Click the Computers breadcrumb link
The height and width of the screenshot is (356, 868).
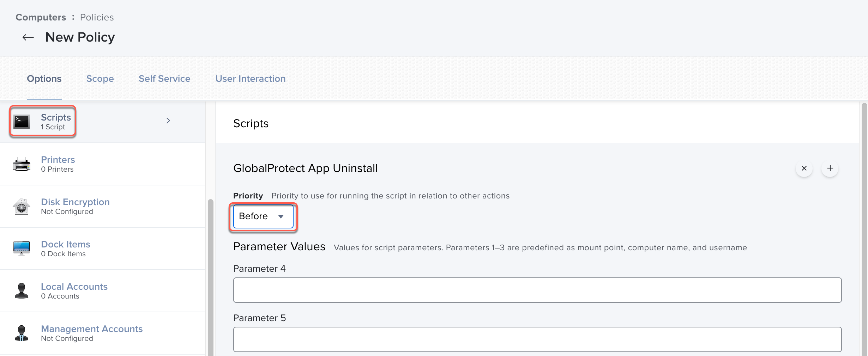click(x=41, y=17)
